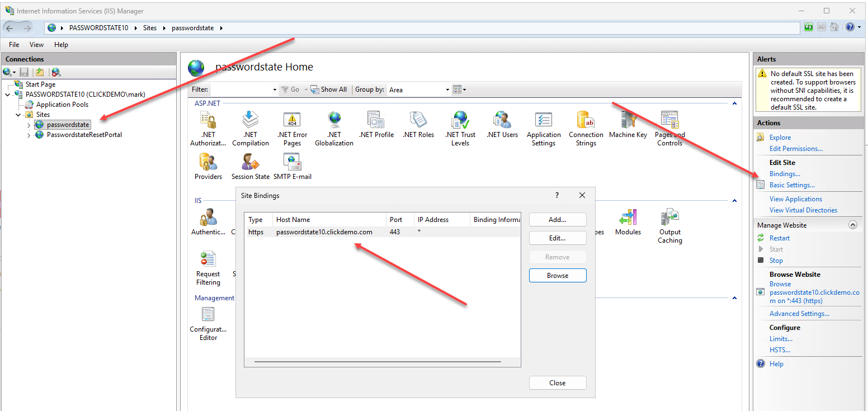Image resolution: width=868 pixels, height=411 pixels.
Task: Open the Authentication feature icon
Action: (x=208, y=217)
